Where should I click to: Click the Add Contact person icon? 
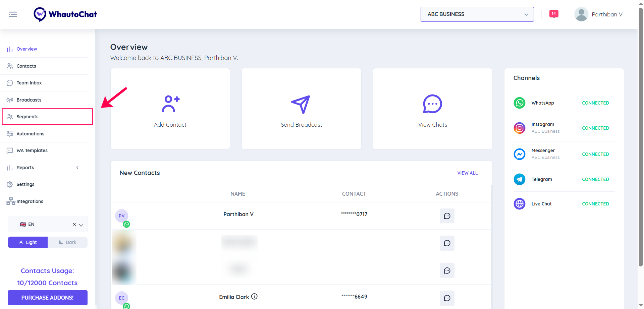(170, 104)
